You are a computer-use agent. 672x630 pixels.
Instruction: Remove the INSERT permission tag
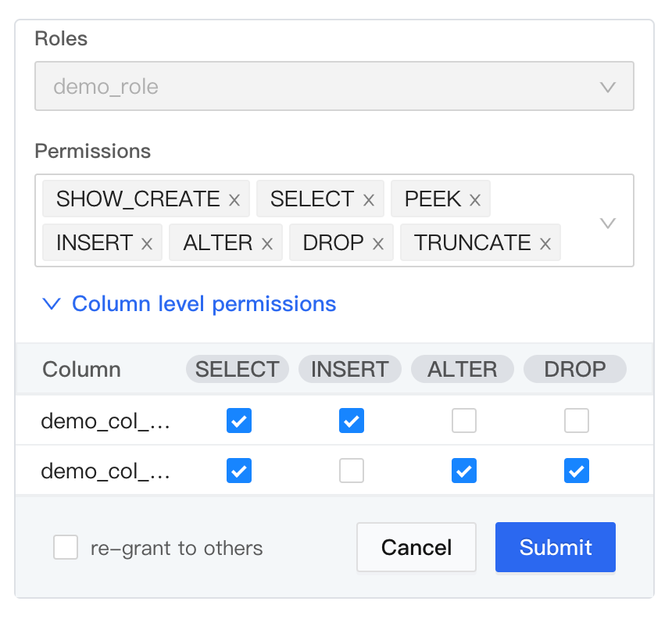pyautogui.click(x=146, y=244)
